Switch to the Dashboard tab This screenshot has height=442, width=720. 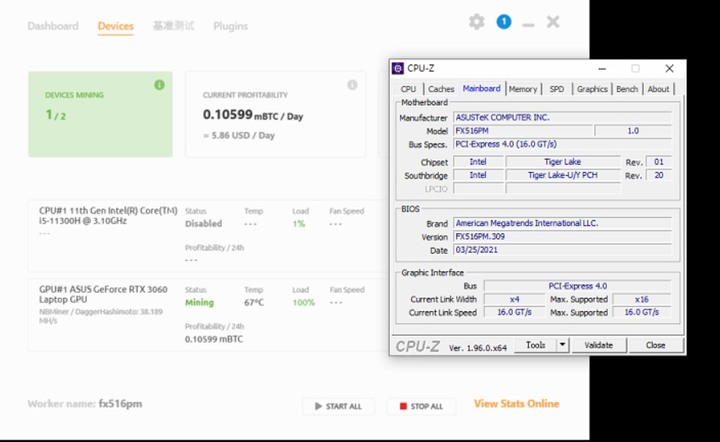(x=53, y=26)
